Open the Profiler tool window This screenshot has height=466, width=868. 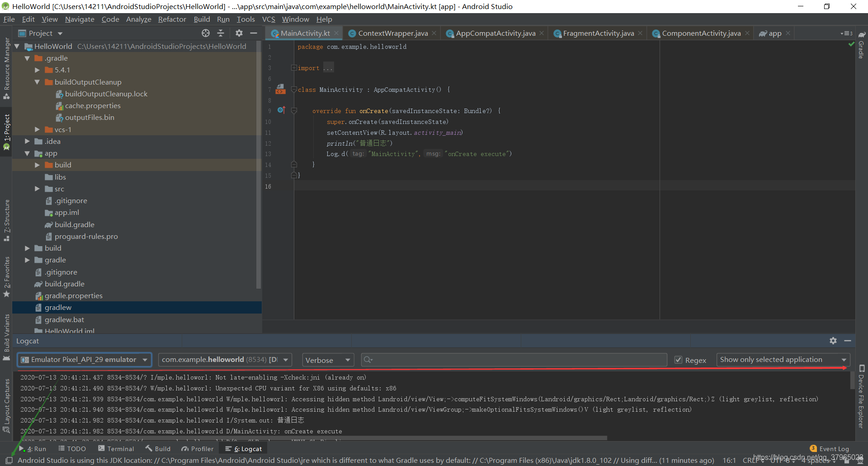(x=198, y=449)
